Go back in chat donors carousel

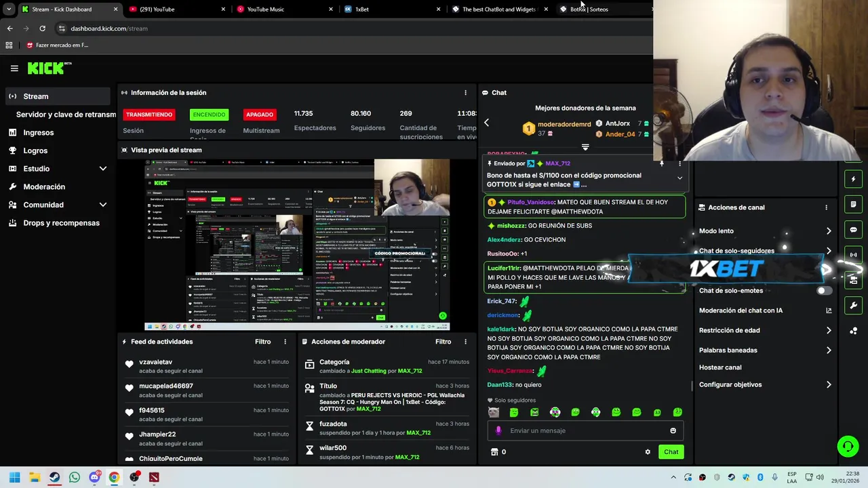[486, 123]
